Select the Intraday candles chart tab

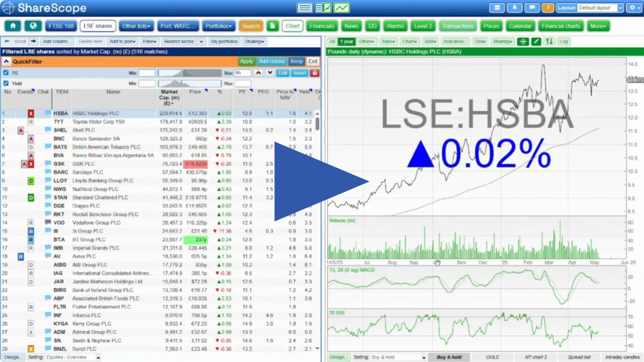(623, 357)
